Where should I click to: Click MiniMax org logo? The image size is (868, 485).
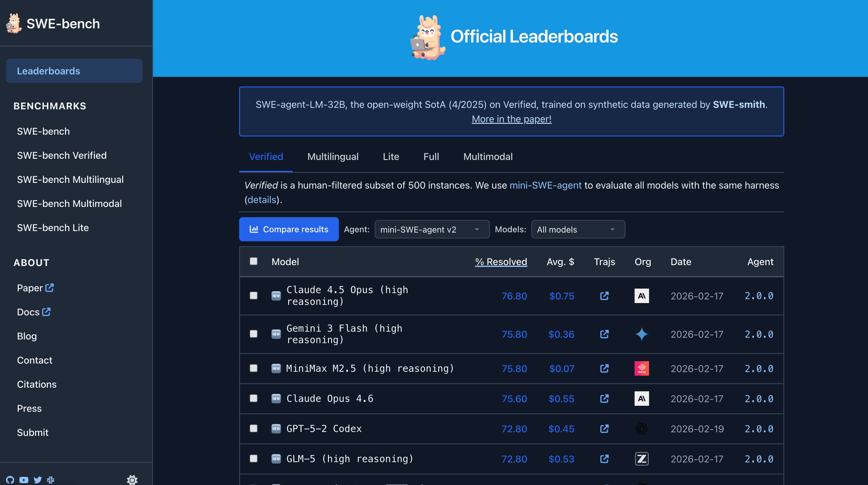(x=642, y=368)
